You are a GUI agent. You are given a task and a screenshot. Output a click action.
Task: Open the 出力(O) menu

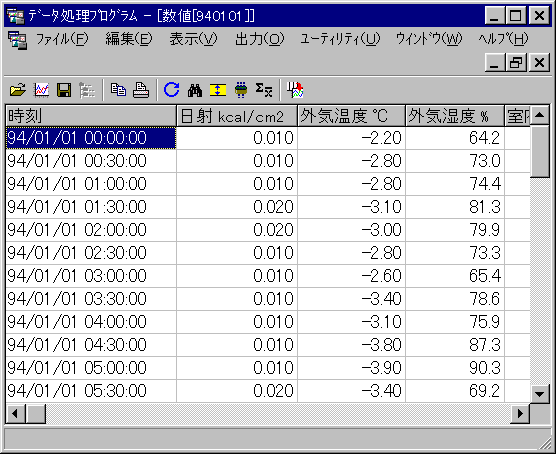click(x=260, y=39)
